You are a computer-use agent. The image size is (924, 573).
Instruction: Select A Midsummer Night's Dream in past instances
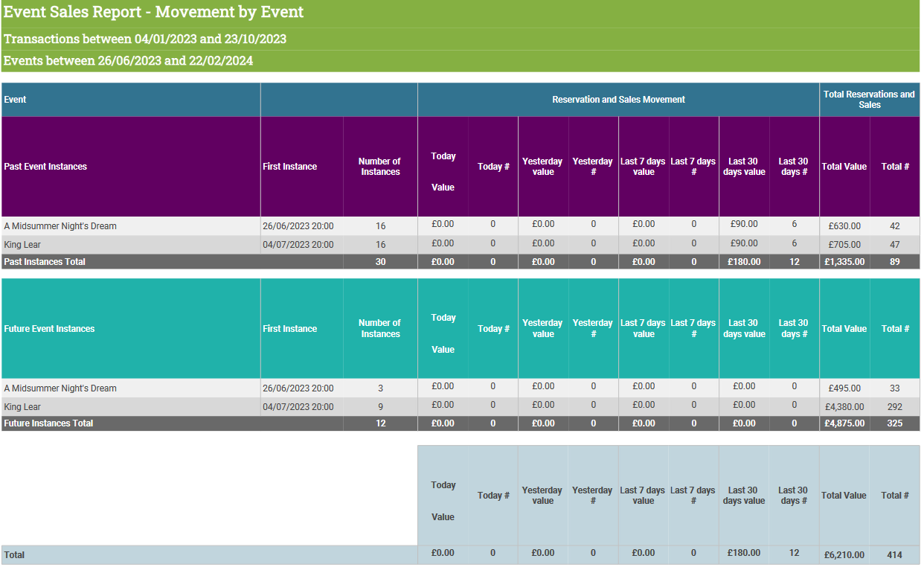point(60,226)
